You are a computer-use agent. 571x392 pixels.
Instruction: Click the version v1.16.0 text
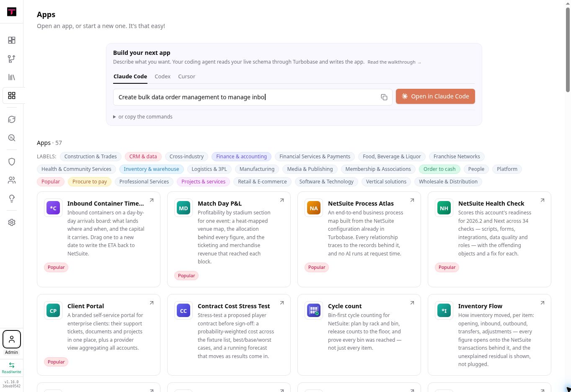click(11, 382)
